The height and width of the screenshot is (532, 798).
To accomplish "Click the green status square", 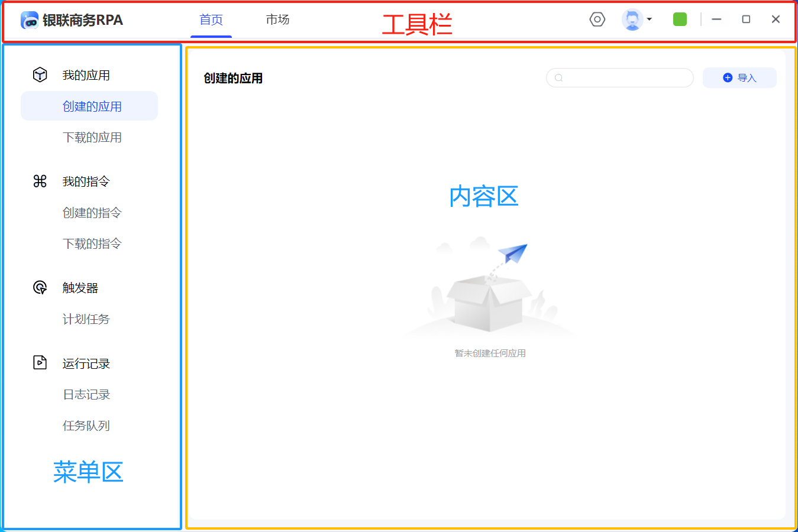I will click(x=680, y=20).
